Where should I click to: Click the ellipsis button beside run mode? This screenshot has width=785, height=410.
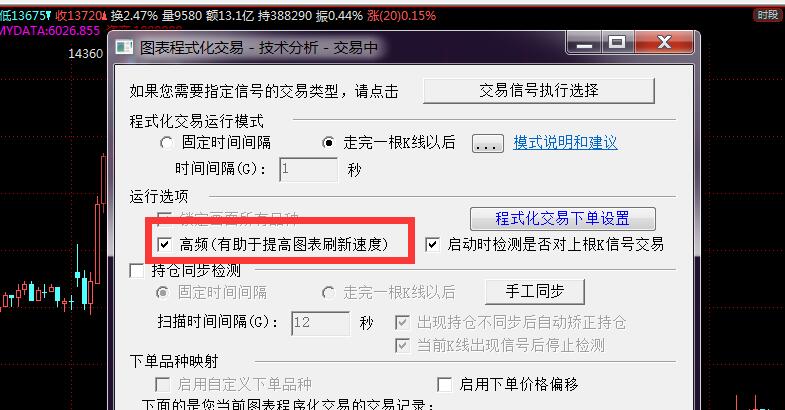pos(488,144)
